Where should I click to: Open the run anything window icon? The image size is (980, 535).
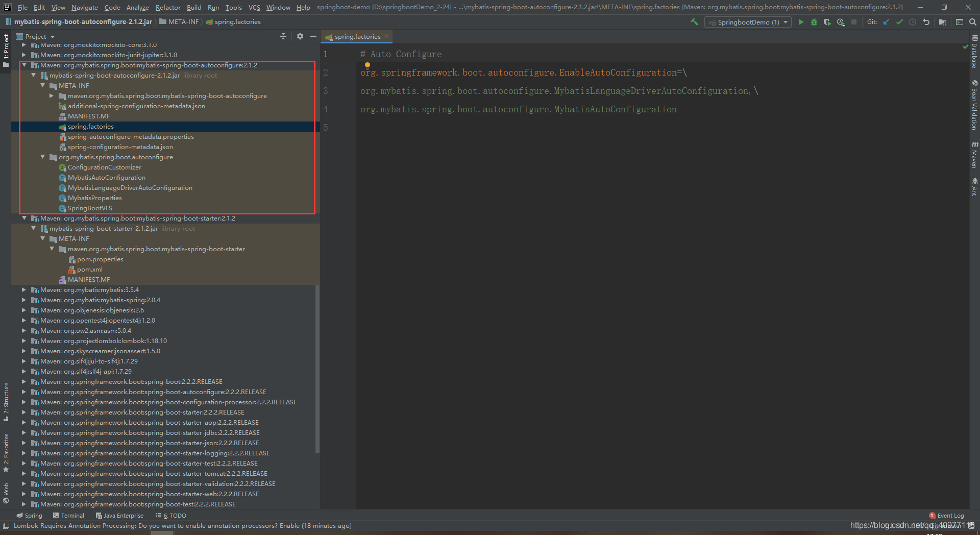pos(960,22)
